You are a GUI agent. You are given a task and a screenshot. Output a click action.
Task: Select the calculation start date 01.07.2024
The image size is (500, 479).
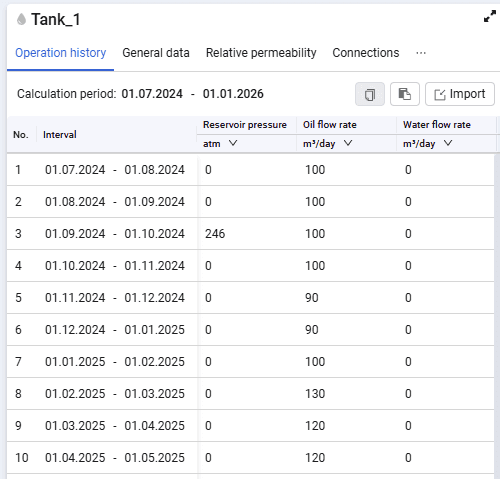[x=152, y=94]
